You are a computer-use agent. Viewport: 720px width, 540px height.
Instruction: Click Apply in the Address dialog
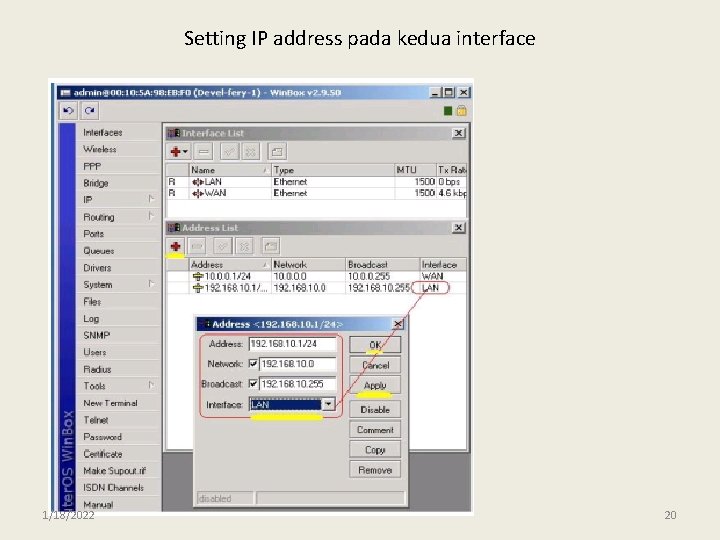point(375,385)
